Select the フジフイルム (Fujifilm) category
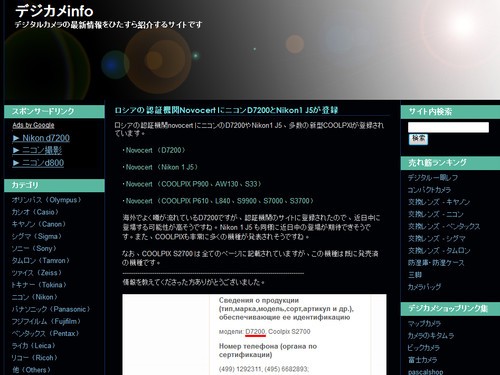Image resolution: width=500 pixels, height=375 pixels. tap(46, 321)
